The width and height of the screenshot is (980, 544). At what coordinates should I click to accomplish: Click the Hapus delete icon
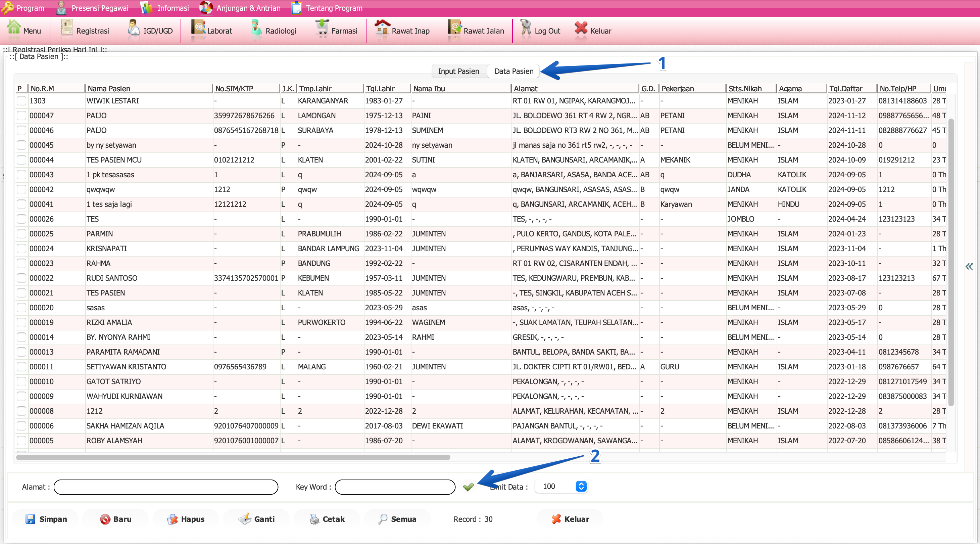coord(172,519)
